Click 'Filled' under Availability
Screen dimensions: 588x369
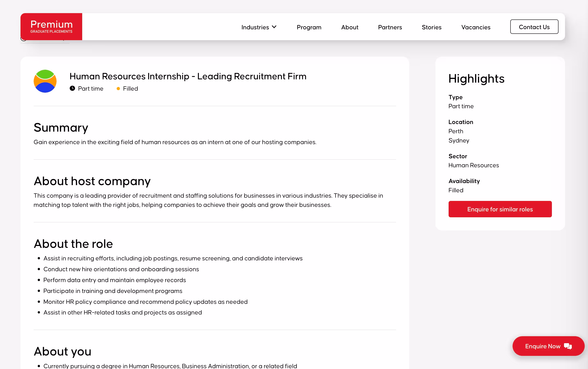click(456, 190)
